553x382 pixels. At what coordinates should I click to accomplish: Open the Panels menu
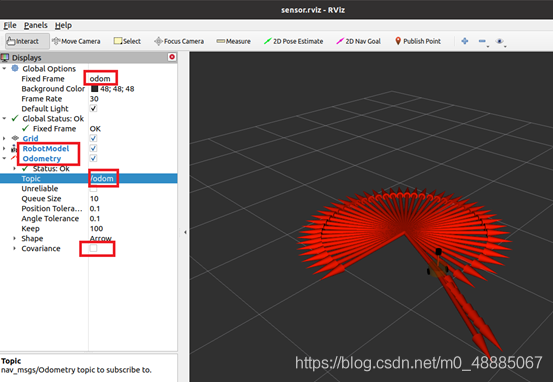coord(36,25)
